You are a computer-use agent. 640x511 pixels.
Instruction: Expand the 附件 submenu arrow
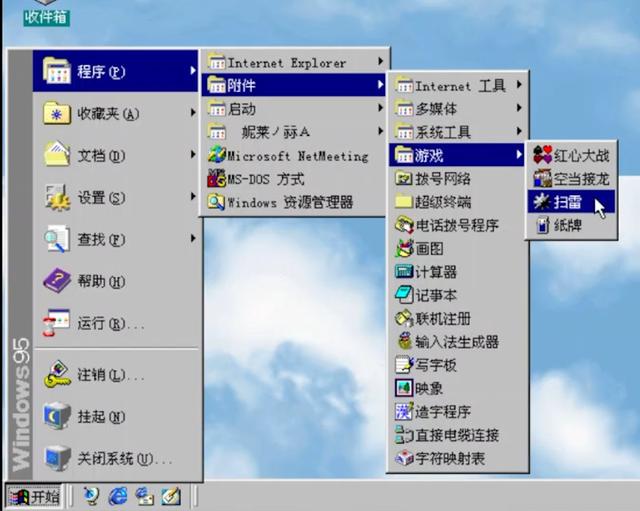[x=380, y=84]
